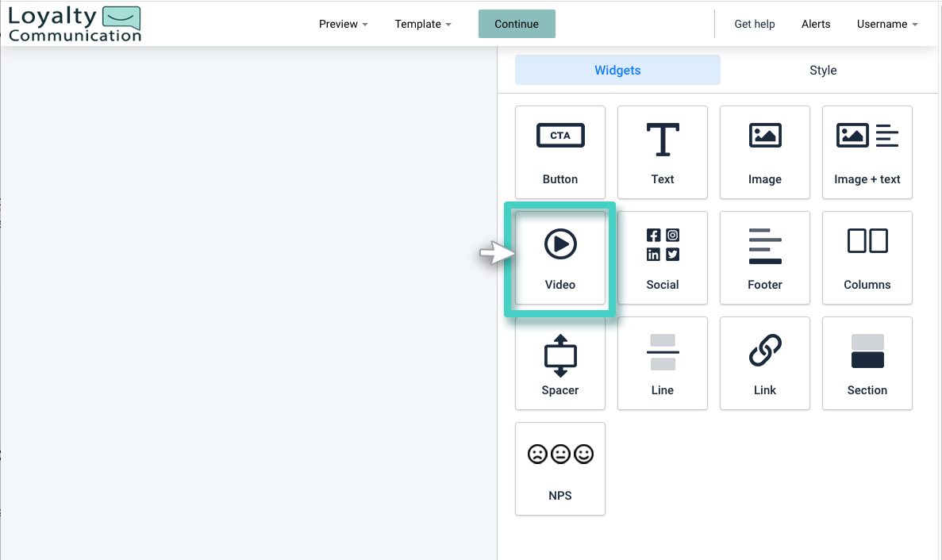
Task: Insert a Spacer widget
Action: click(560, 364)
